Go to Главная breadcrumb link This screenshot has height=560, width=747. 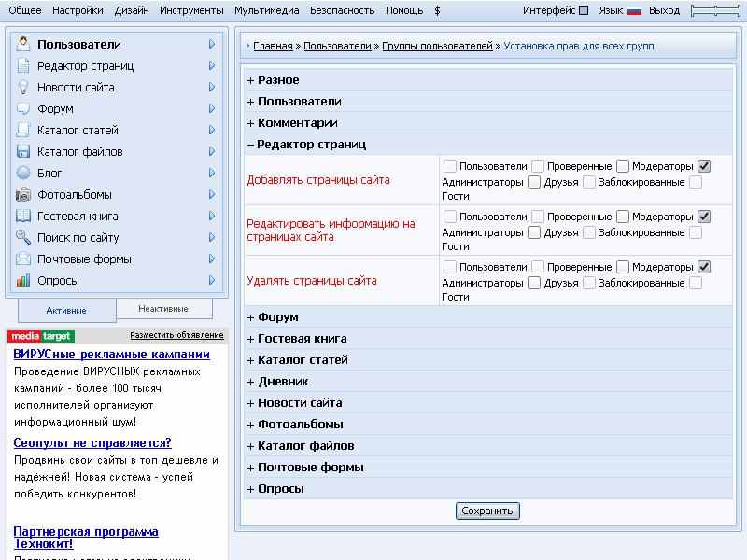tap(273, 46)
